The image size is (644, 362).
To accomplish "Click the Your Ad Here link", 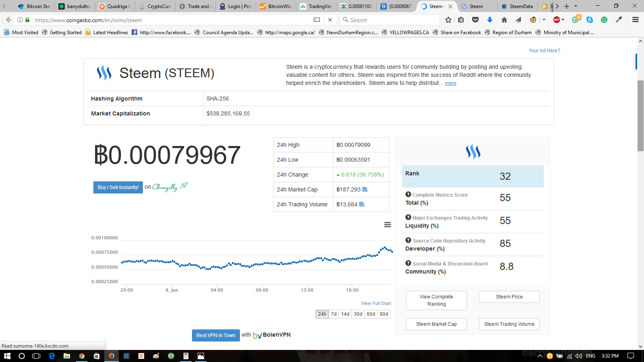I will coord(544,51).
